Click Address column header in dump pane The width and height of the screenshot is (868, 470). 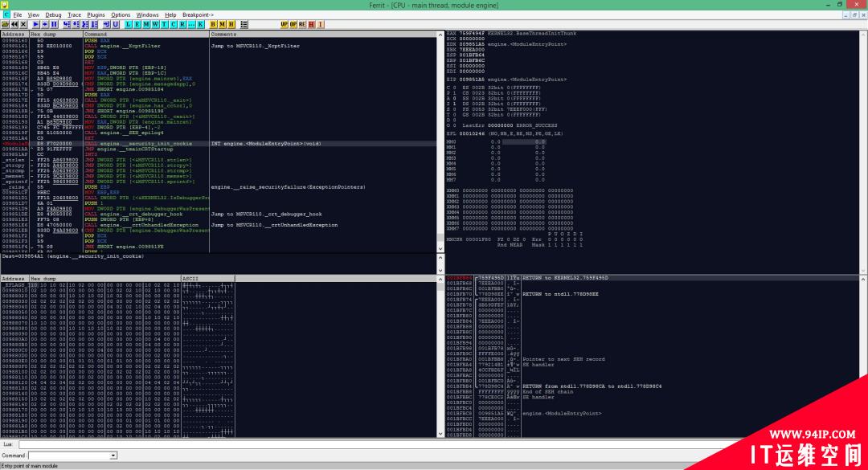tap(14, 279)
